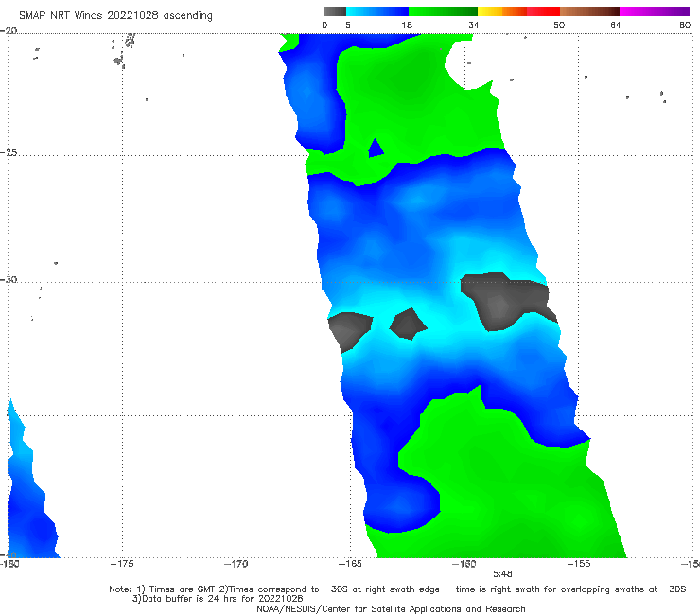Click the blue 5-18 segment of the color bar
Image resolution: width=700 pixels, height=615 pixels.
tap(377, 11)
